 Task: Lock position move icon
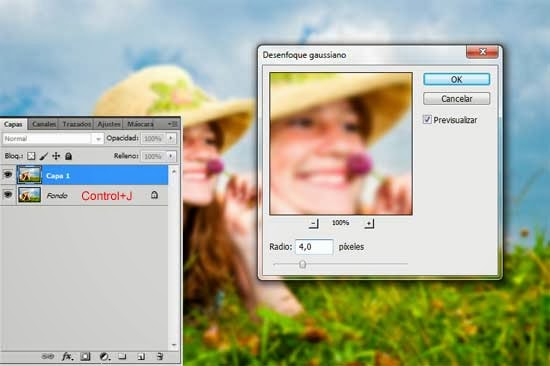pyautogui.click(x=56, y=156)
